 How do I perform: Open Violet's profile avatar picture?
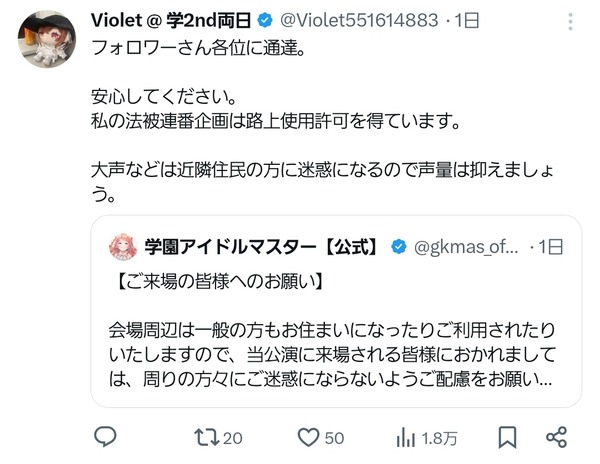tap(47, 39)
